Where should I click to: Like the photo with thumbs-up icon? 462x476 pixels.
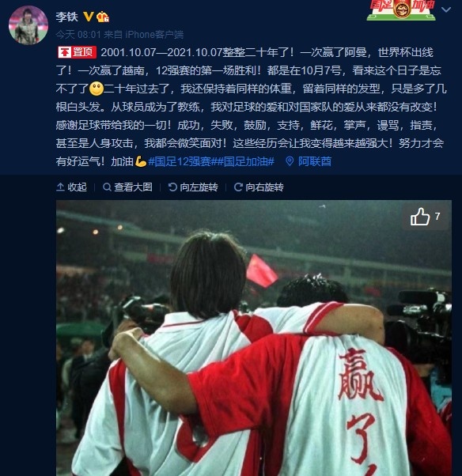tap(420, 217)
